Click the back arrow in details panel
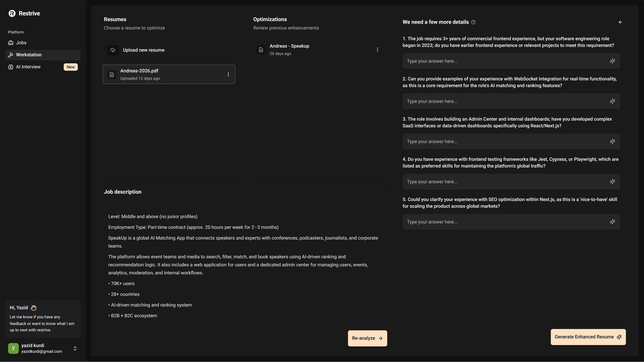The width and height of the screenshot is (644, 362). 620,22
